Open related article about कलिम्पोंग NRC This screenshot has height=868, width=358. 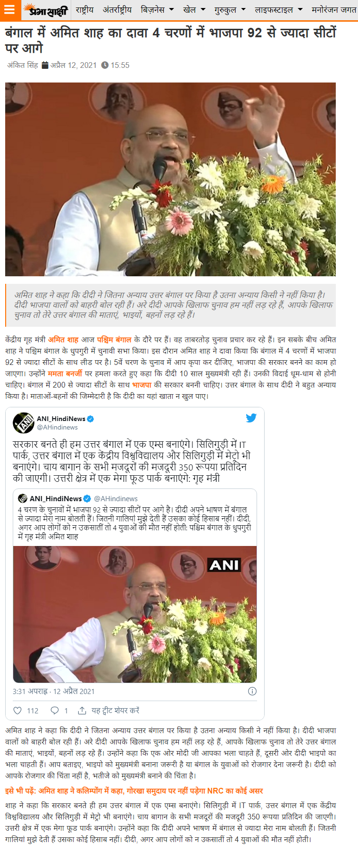pos(134,791)
